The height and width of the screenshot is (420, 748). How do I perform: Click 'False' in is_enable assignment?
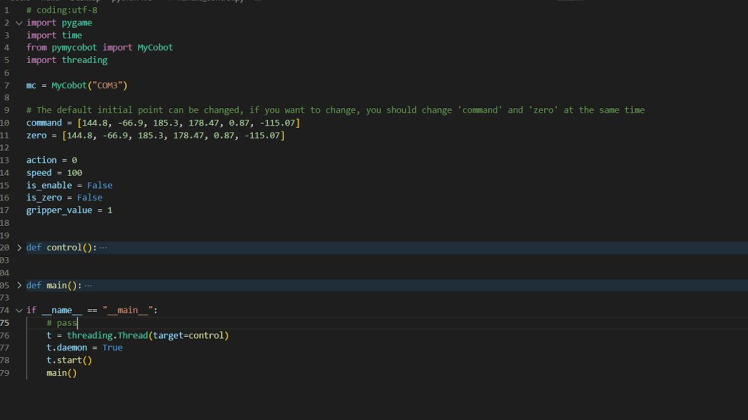tap(100, 185)
